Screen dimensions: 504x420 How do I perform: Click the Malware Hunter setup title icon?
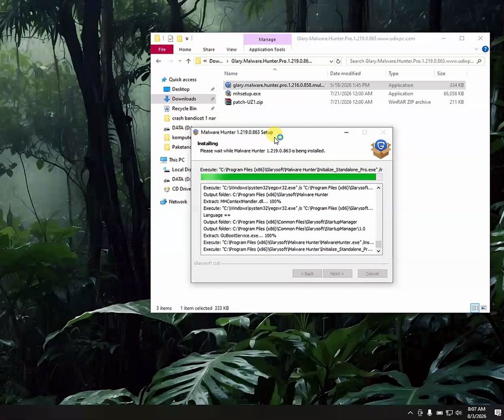point(196,132)
